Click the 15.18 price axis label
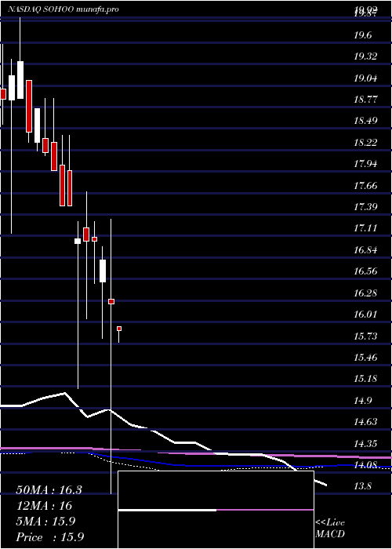Screen dimensions: 392x549 tap(365, 379)
